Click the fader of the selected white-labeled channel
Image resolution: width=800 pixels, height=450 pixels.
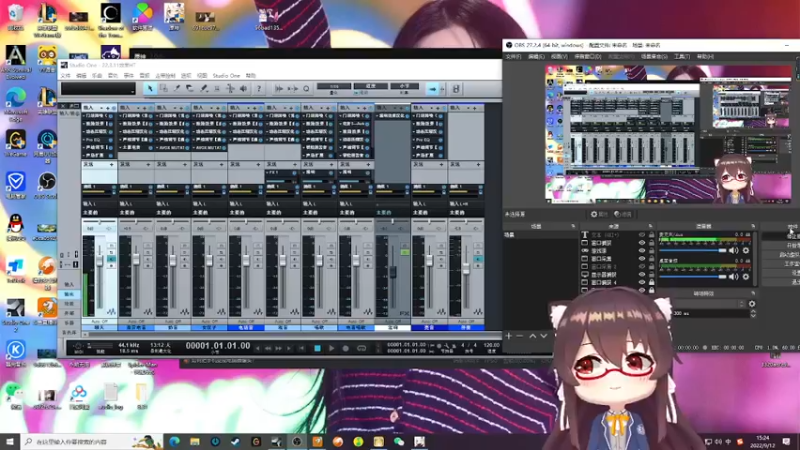pos(393,272)
